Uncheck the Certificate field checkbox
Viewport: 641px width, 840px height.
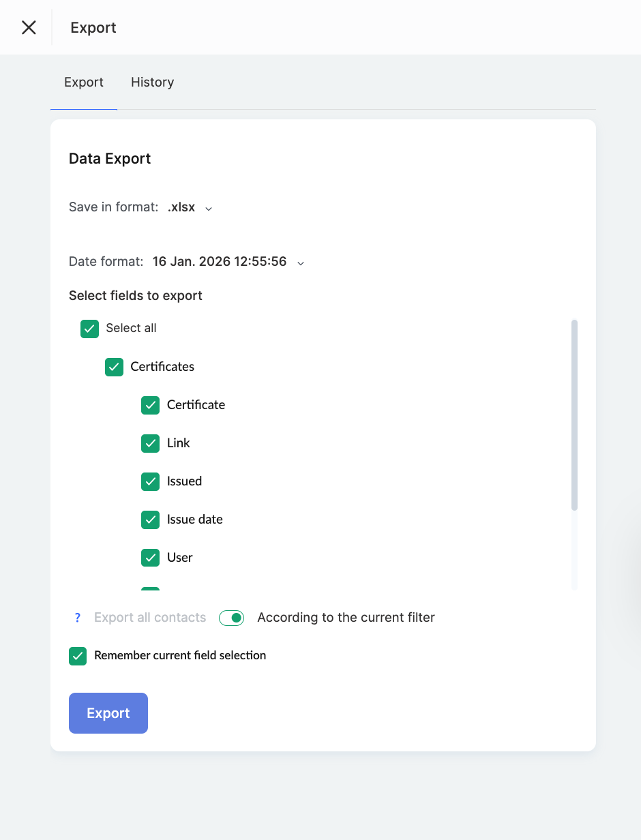coord(150,405)
